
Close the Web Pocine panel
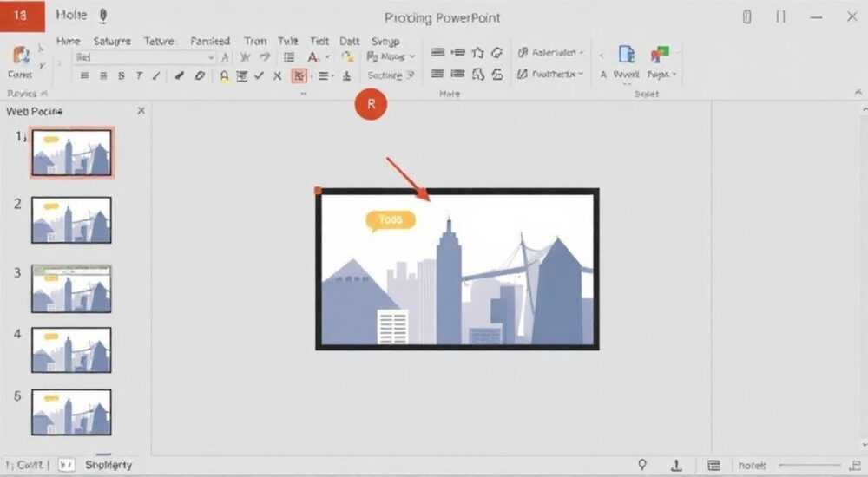(141, 111)
